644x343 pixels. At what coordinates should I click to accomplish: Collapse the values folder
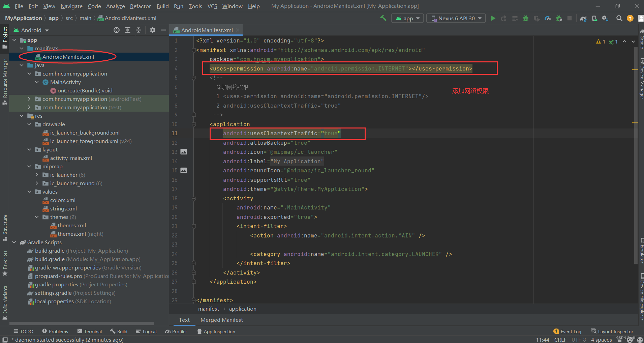[x=29, y=192]
